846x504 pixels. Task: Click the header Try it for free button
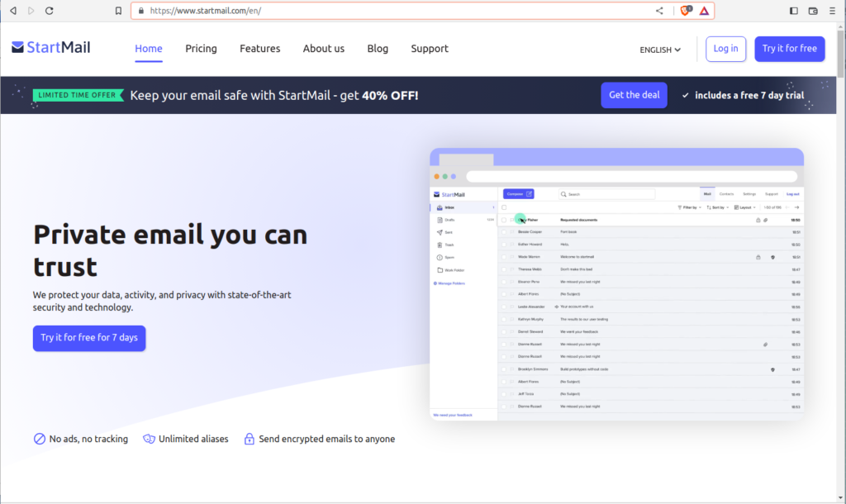(x=789, y=49)
